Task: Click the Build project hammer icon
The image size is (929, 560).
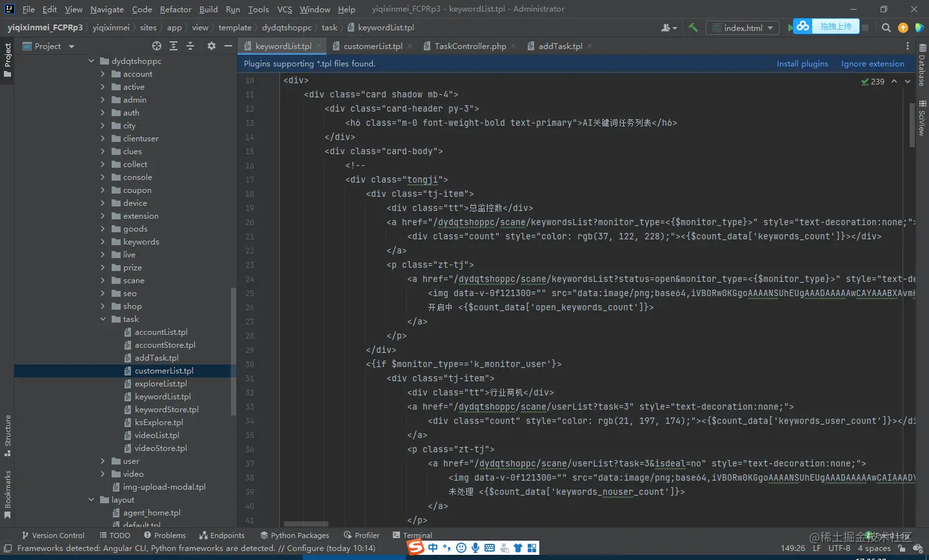Action: (x=693, y=28)
